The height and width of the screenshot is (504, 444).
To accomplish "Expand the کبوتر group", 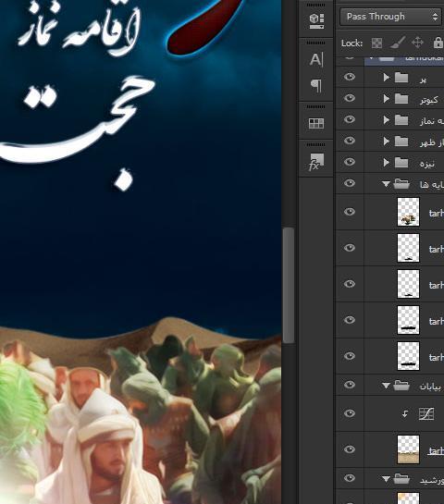I will click(x=386, y=99).
